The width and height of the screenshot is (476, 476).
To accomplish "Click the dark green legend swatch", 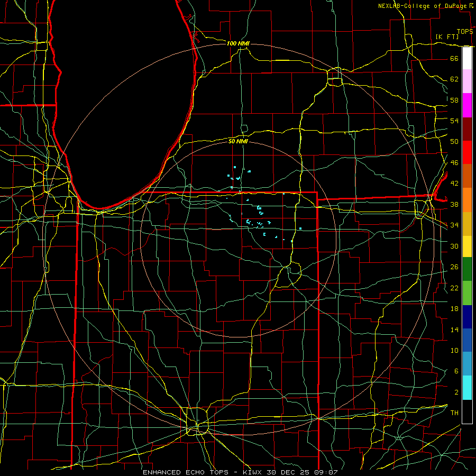I will 467,269.
